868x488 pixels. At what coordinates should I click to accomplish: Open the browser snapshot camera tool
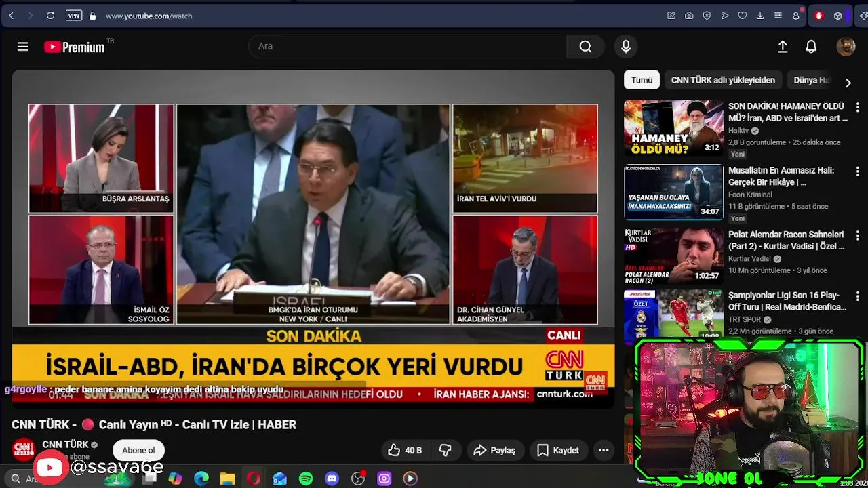pyautogui.click(x=689, y=16)
